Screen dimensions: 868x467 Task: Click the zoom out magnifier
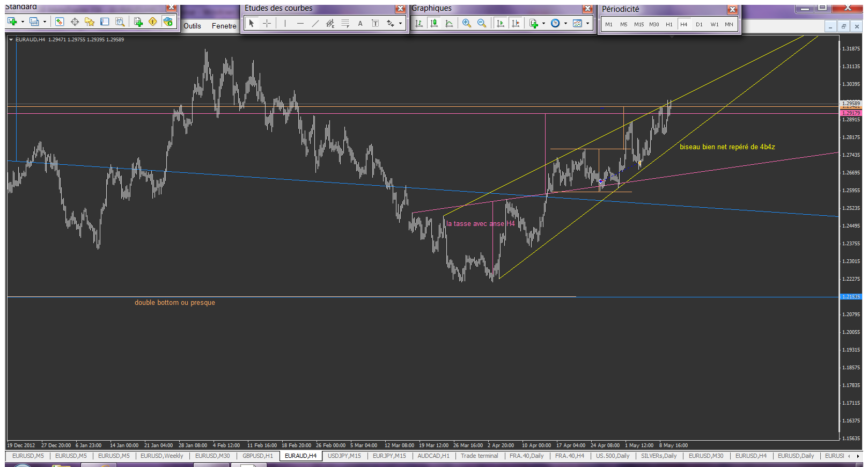pyautogui.click(x=481, y=23)
